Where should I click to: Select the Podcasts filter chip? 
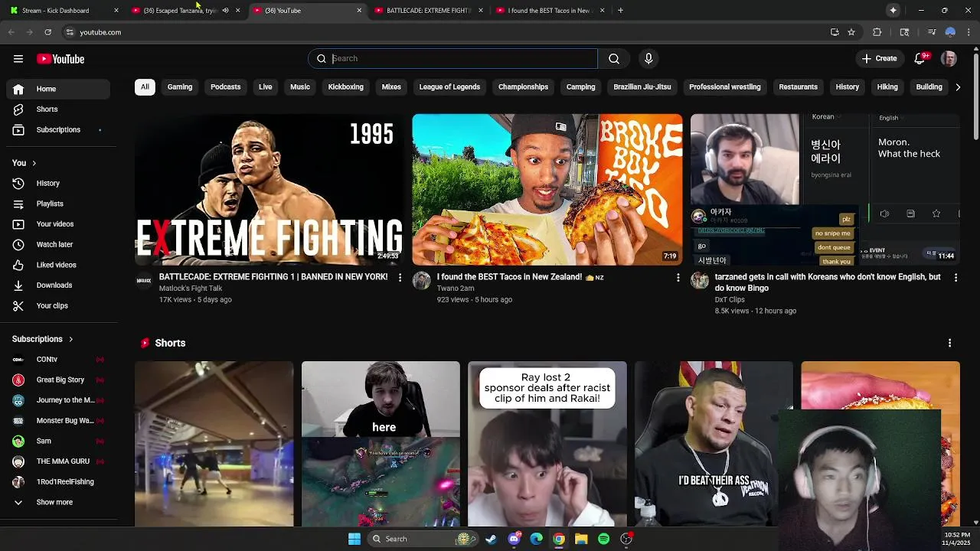(226, 87)
